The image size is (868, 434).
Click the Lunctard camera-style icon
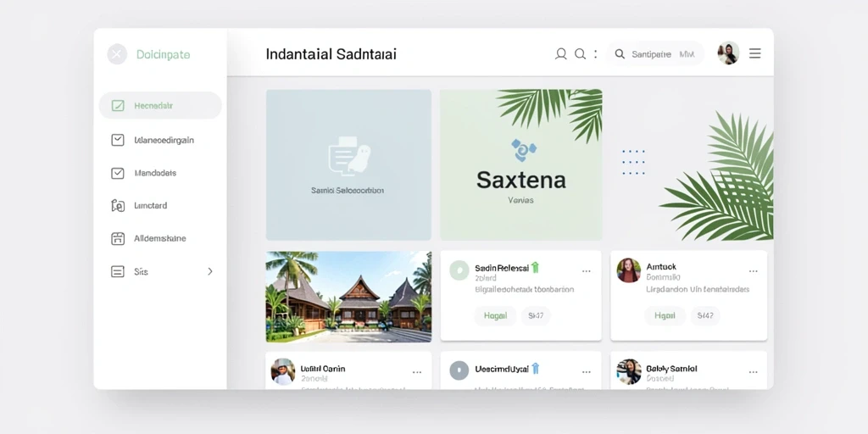coord(118,205)
